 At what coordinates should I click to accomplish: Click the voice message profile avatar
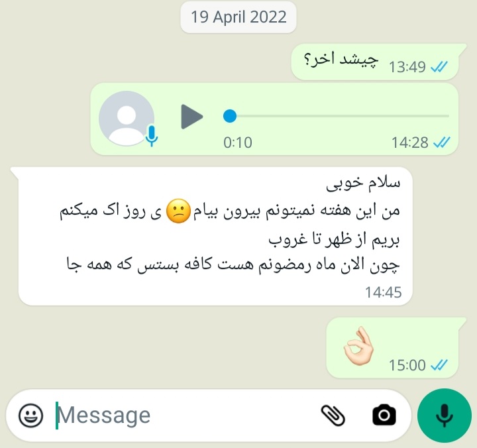pyautogui.click(x=127, y=119)
